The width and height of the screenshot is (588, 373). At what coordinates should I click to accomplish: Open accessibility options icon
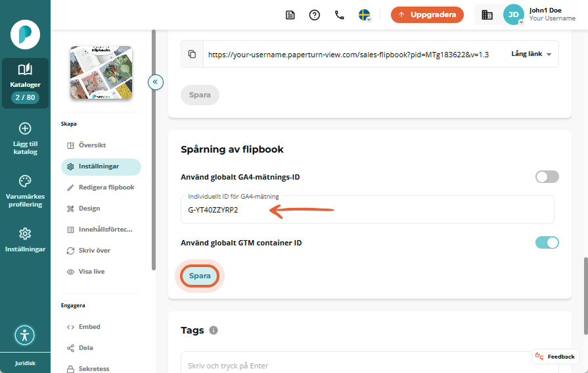tap(25, 335)
